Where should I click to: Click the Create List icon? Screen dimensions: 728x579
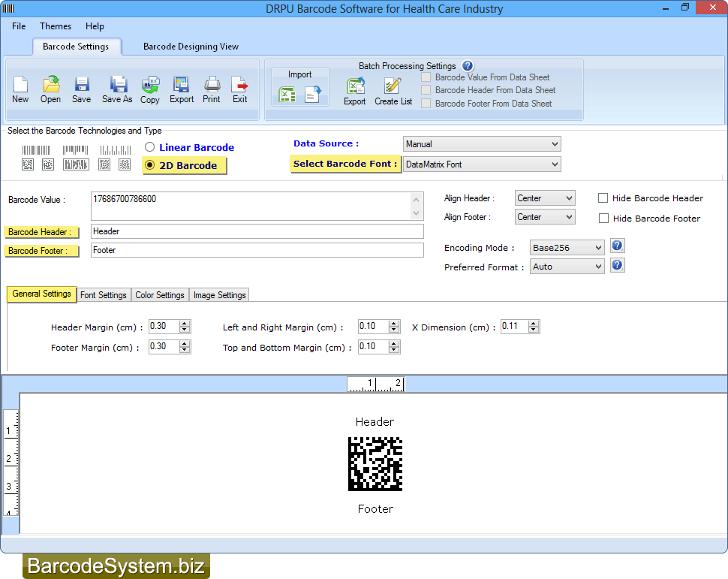pyautogui.click(x=393, y=86)
